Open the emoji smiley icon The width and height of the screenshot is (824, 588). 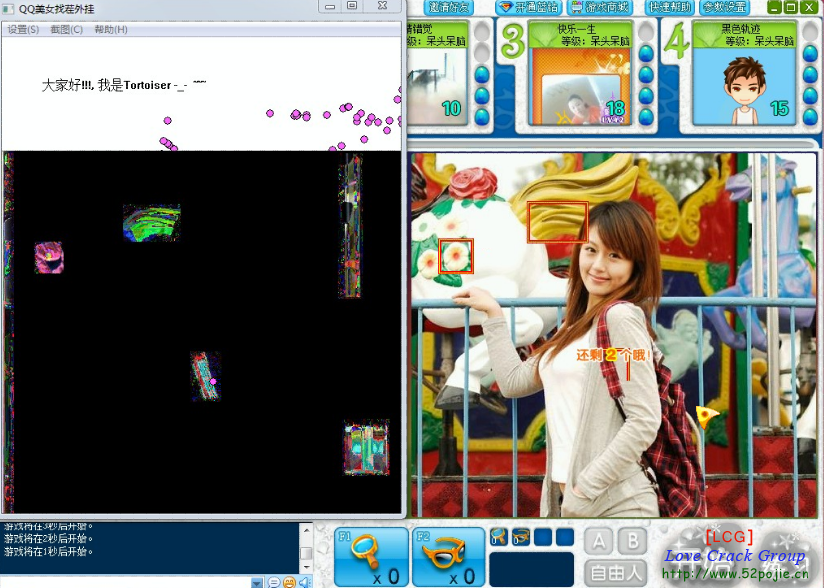(x=289, y=582)
